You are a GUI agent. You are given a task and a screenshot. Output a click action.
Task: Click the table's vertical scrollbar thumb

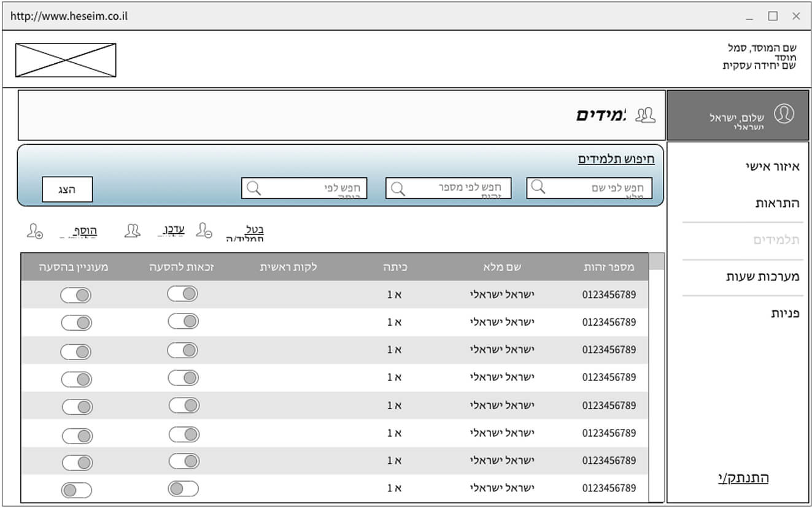coord(656,262)
